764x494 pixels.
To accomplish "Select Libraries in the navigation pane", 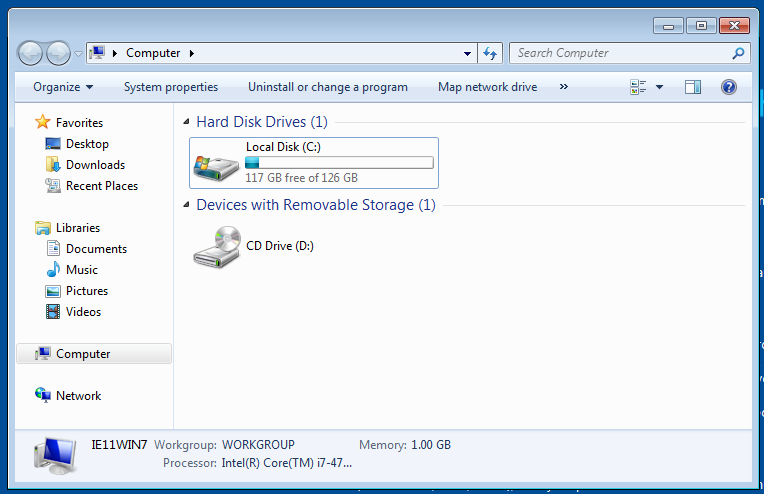I will pos(78,228).
